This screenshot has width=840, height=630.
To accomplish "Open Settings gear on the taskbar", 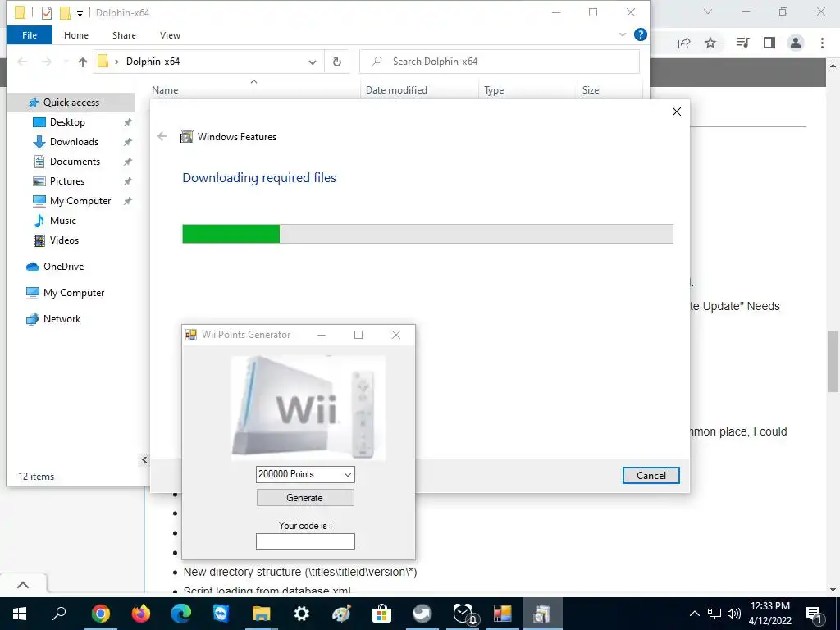I will pyautogui.click(x=302, y=614).
